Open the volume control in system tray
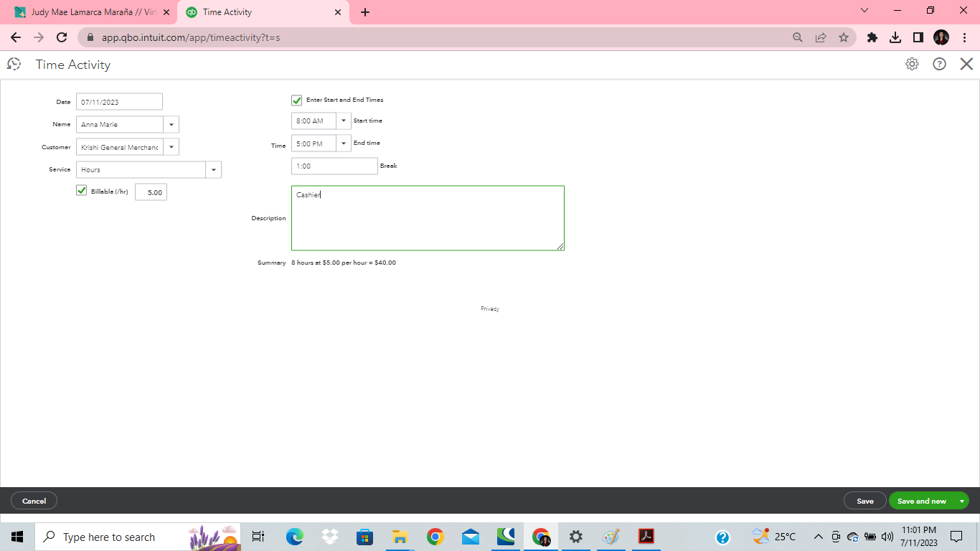Viewport: 980px width, 551px height. (x=887, y=537)
